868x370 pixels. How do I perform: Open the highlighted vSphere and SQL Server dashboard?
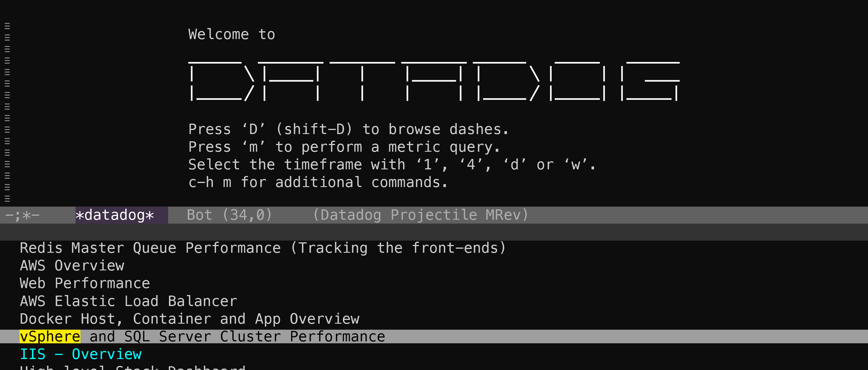(x=202, y=336)
